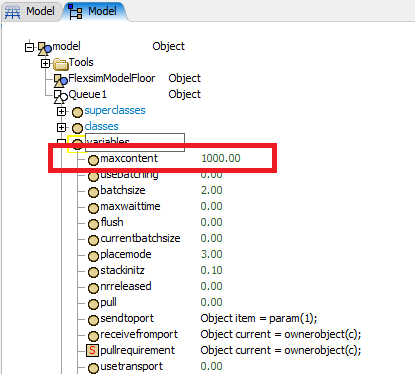
Task: Click the receivefromport code text
Action: [x=281, y=334]
